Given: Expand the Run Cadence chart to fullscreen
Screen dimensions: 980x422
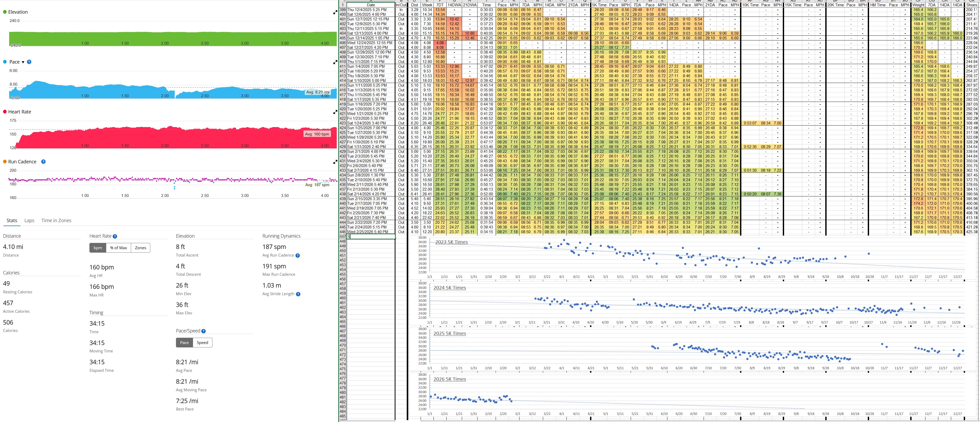Looking at the screenshot, I should pos(335,162).
